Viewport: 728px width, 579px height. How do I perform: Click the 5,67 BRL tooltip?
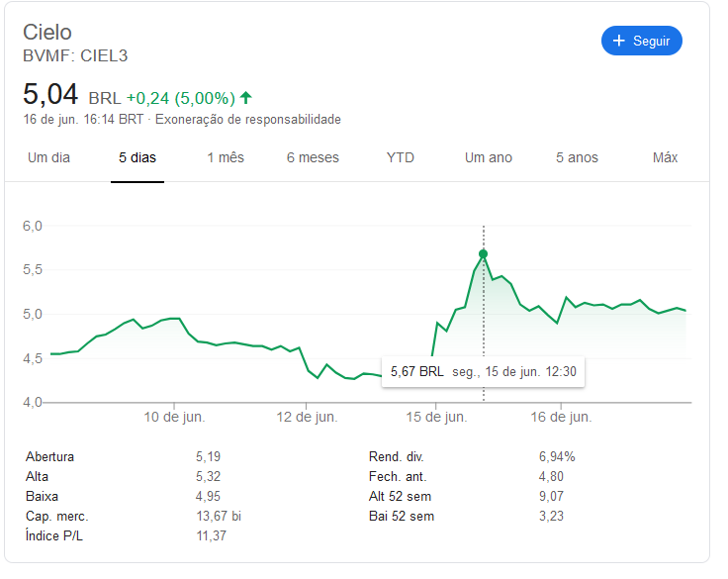pyautogui.click(x=484, y=372)
